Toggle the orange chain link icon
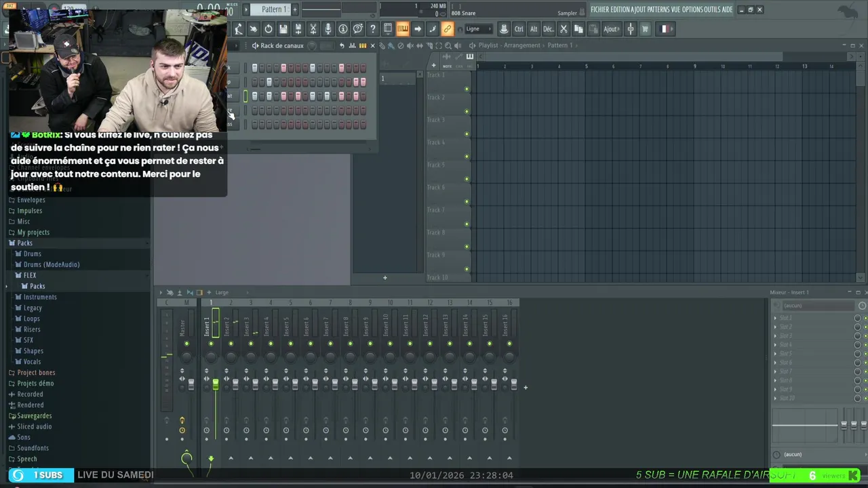 447,28
